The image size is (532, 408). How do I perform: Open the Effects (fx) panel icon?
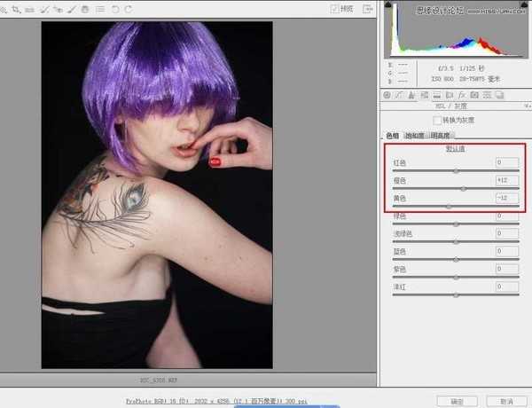pos(462,94)
